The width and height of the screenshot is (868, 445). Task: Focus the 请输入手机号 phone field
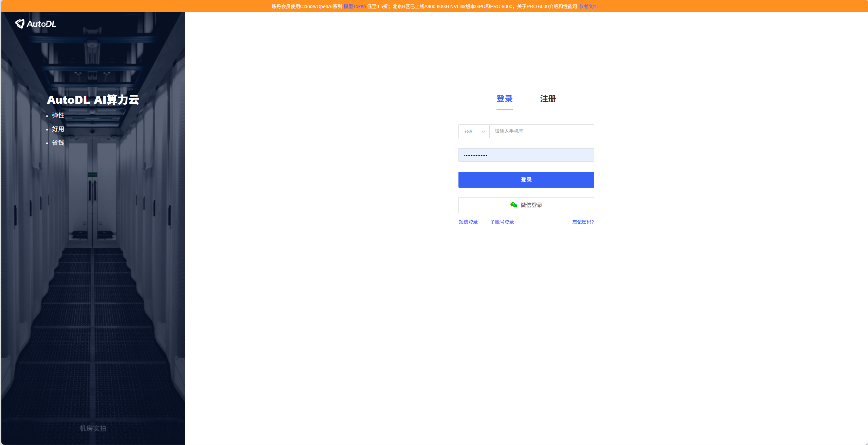541,131
